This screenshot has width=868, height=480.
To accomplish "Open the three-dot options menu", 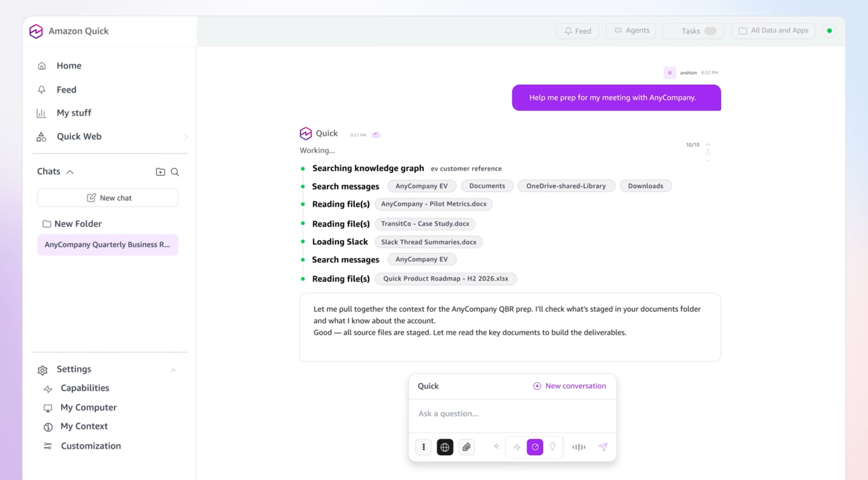I will click(423, 447).
